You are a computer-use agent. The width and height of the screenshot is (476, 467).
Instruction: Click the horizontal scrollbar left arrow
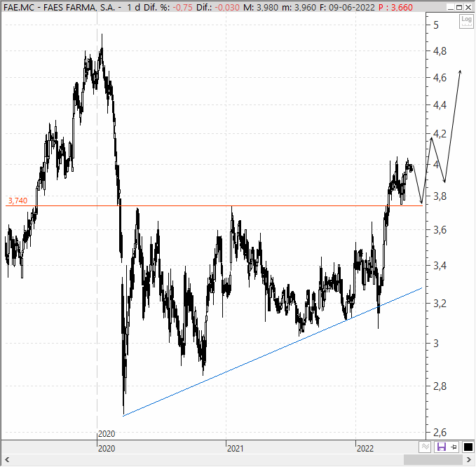tap(7, 460)
